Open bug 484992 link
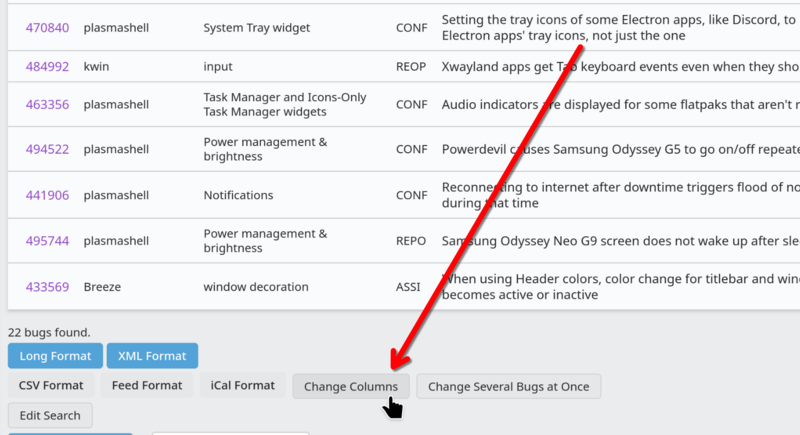The image size is (800, 435). (47, 67)
